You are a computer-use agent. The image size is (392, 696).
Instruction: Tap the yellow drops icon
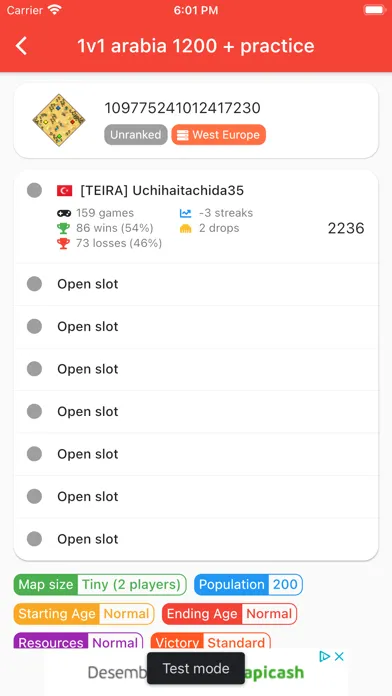[x=186, y=228]
